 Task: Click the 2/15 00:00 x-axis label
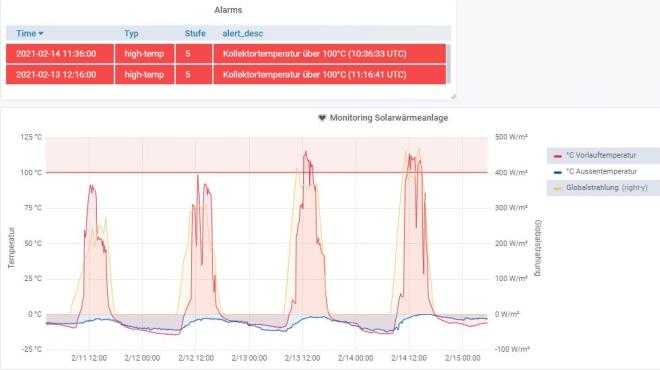(462, 358)
